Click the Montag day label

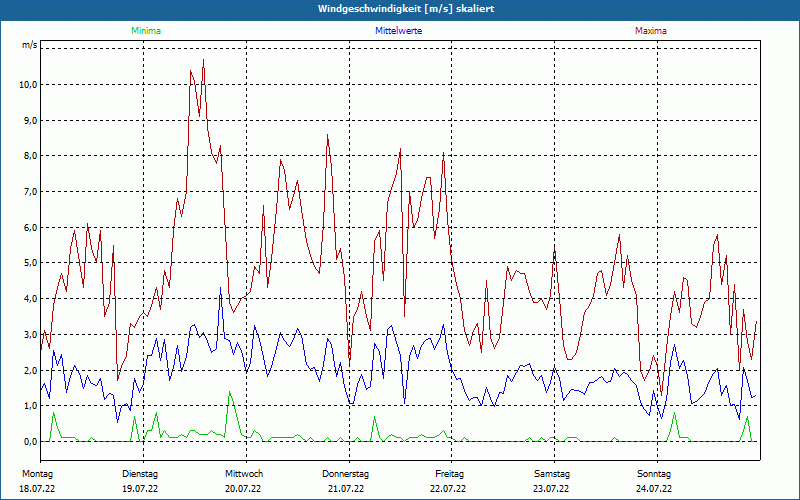click(37, 474)
